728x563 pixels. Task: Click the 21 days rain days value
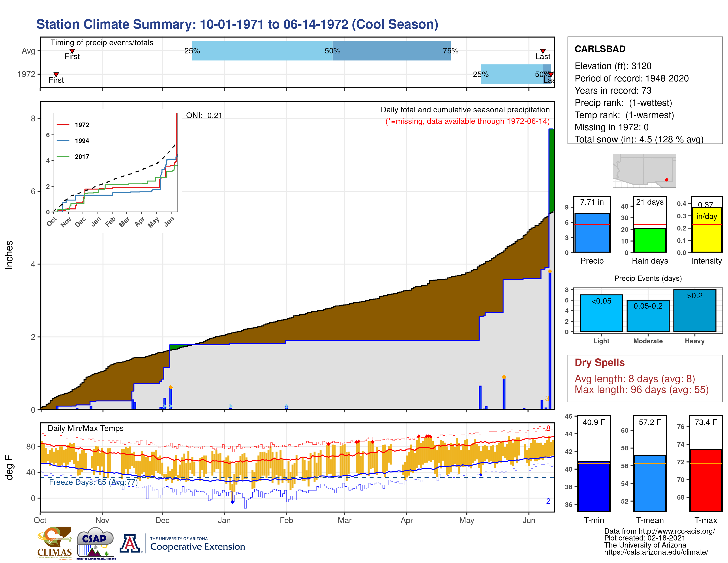pos(650,202)
